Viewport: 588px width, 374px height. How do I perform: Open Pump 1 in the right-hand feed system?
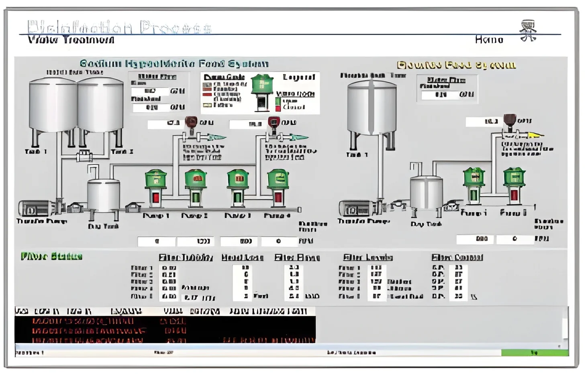(x=474, y=187)
